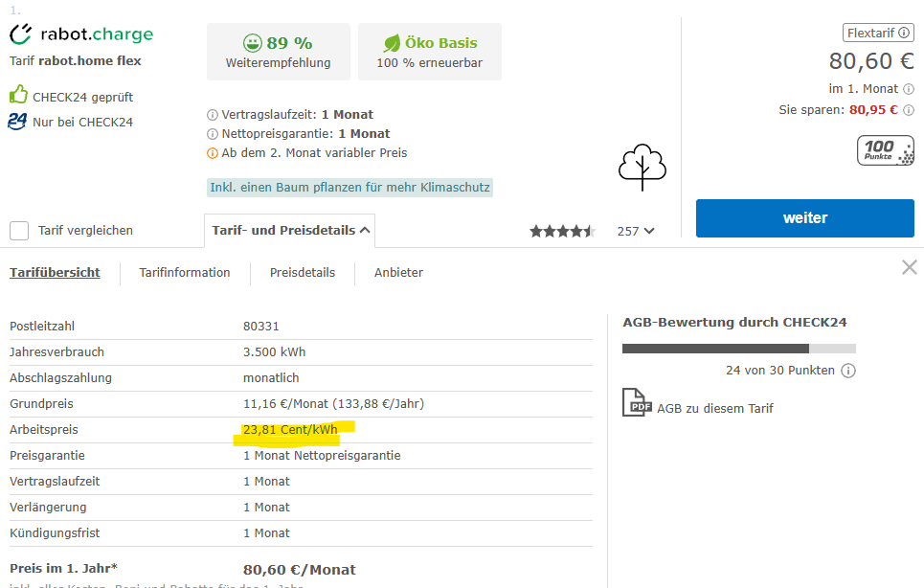Image resolution: width=924 pixels, height=588 pixels.
Task: Click the 100 Punkte badge
Action: [x=886, y=150]
